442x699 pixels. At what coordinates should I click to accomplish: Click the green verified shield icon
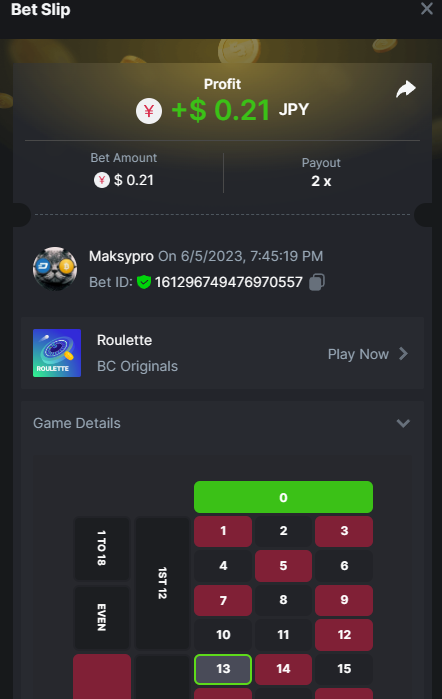pyautogui.click(x=144, y=282)
